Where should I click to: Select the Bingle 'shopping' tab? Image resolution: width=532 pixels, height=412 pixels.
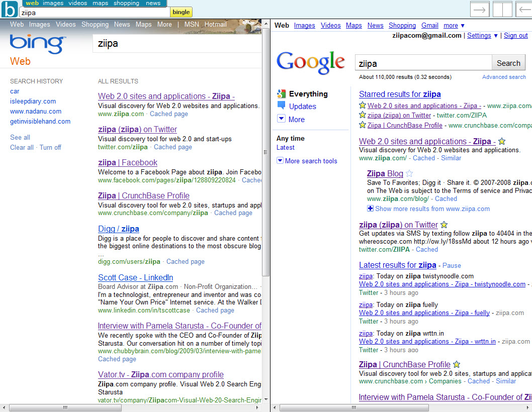(126, 3)
